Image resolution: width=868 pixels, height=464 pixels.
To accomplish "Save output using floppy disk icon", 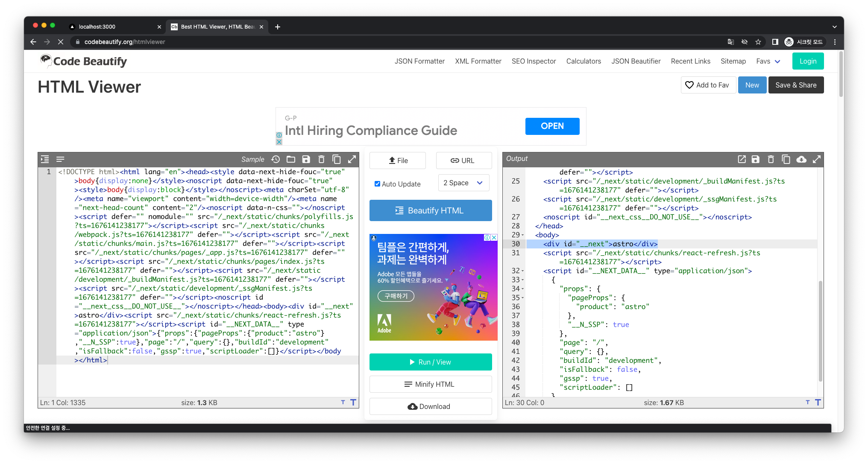I will pyautogui.click(x=756, y=159).
